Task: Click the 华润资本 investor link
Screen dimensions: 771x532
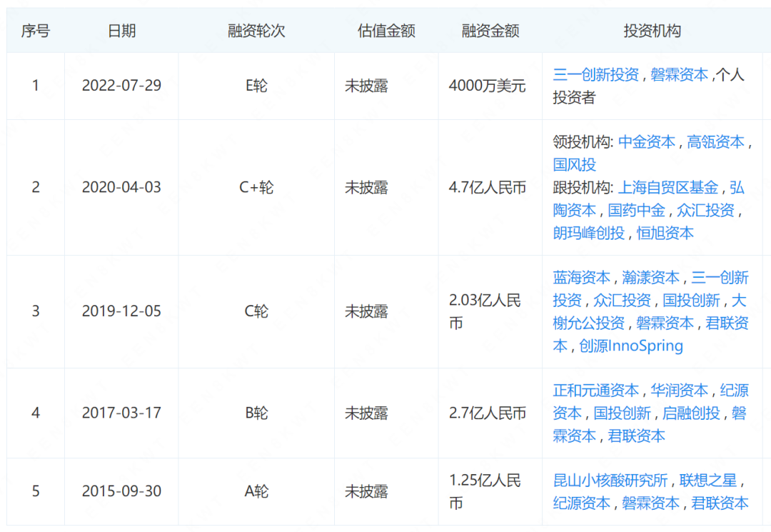Action: (x=679, y=391)
